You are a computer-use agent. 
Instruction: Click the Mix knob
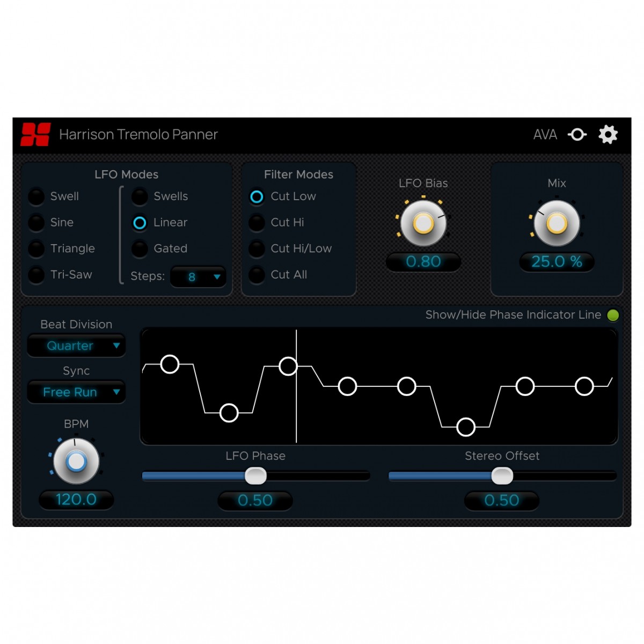coord(557,223)
